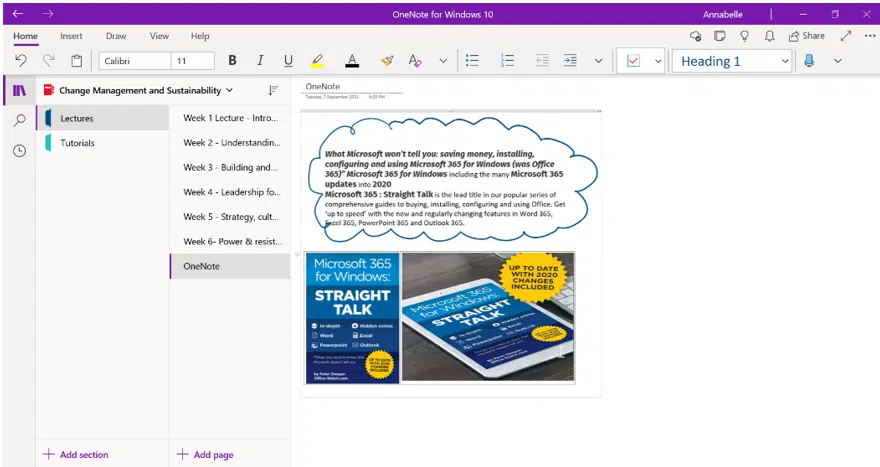
Task: Open Week 3 - Building page
Action: click(x=230, y=167)
